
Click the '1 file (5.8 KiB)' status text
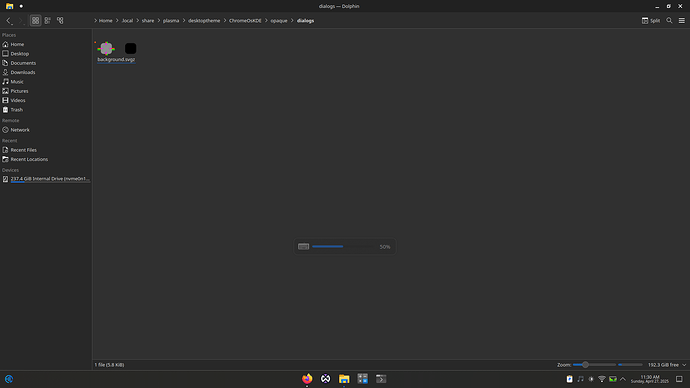109,365
